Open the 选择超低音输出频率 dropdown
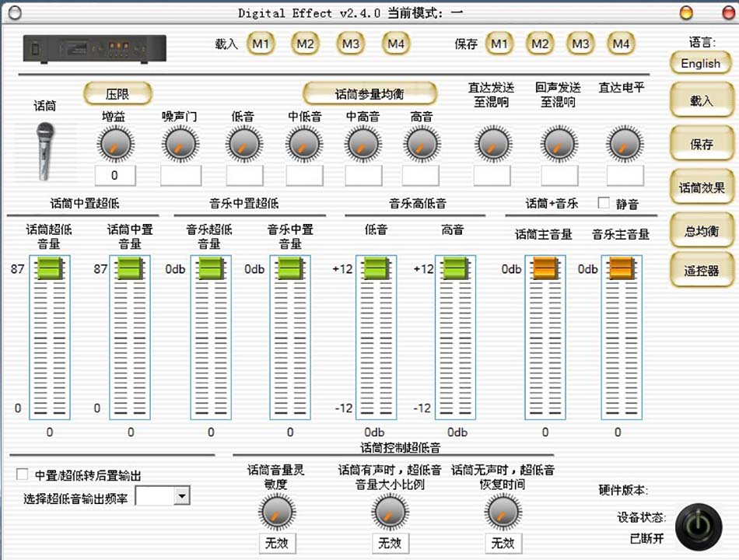The width and height of the screenshot is (739, 560). point(182,495)
